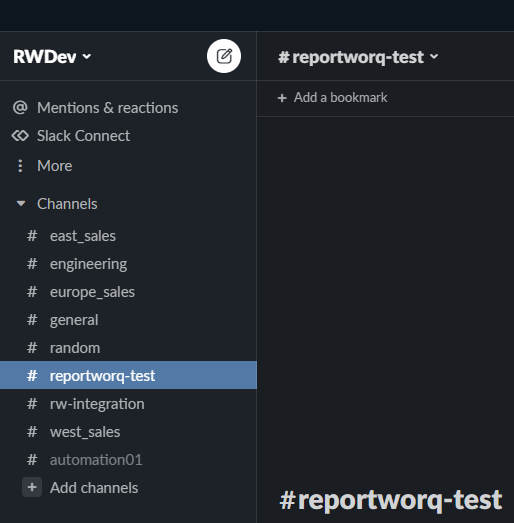Open the RWDev workspace dropdown menu
The width and height of the screenshot is (514, 523).
pyautogui.click(x=52, y=56)
